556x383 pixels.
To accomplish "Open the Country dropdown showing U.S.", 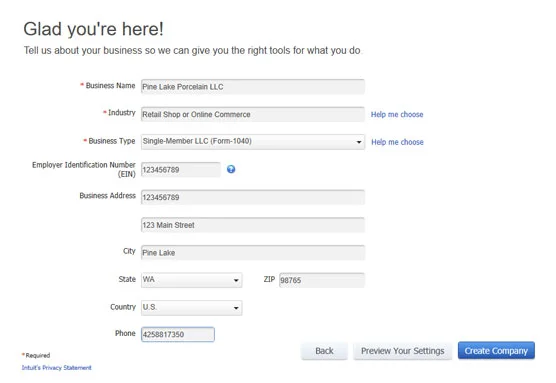I will 191,307.
